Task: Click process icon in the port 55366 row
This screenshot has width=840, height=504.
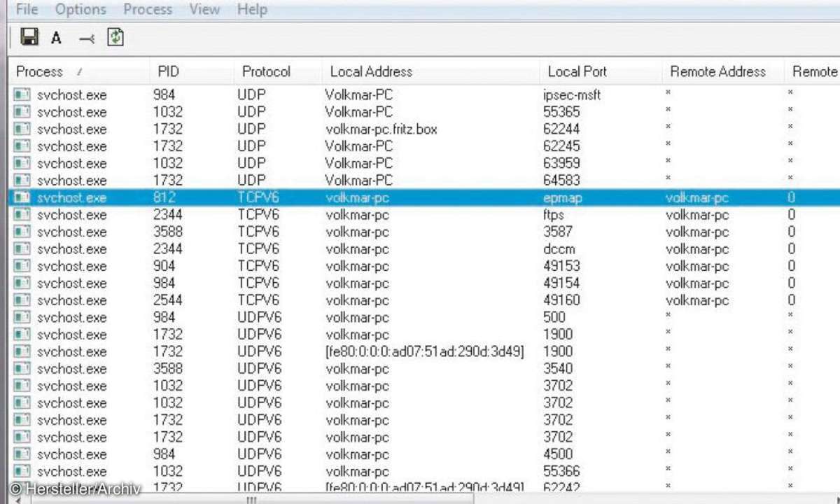Action: coord(22,471)
